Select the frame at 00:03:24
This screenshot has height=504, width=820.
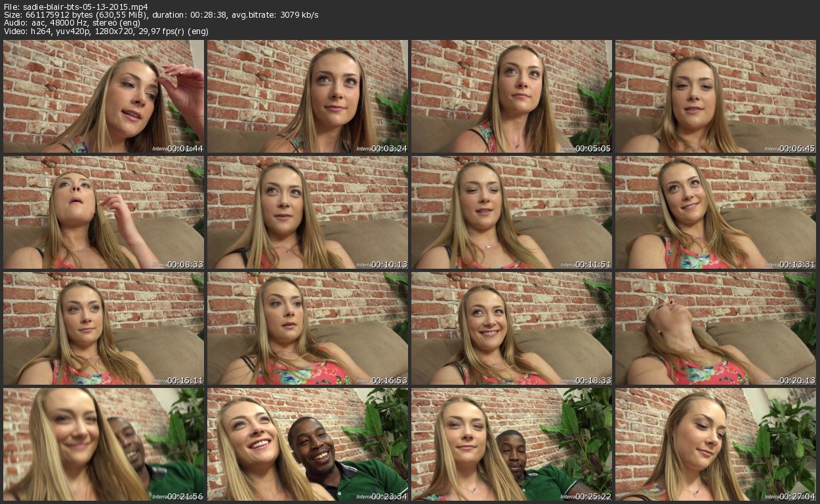pyautogui.click(x=308, y=96)
